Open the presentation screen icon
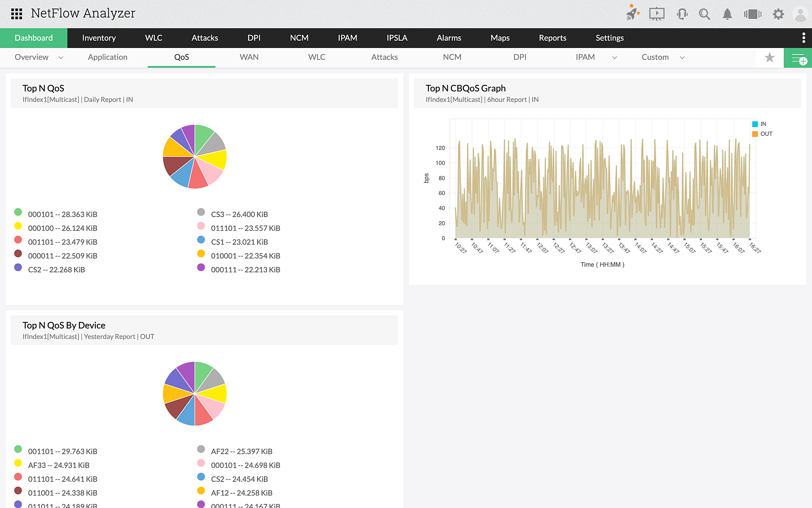 click(657, 14)
